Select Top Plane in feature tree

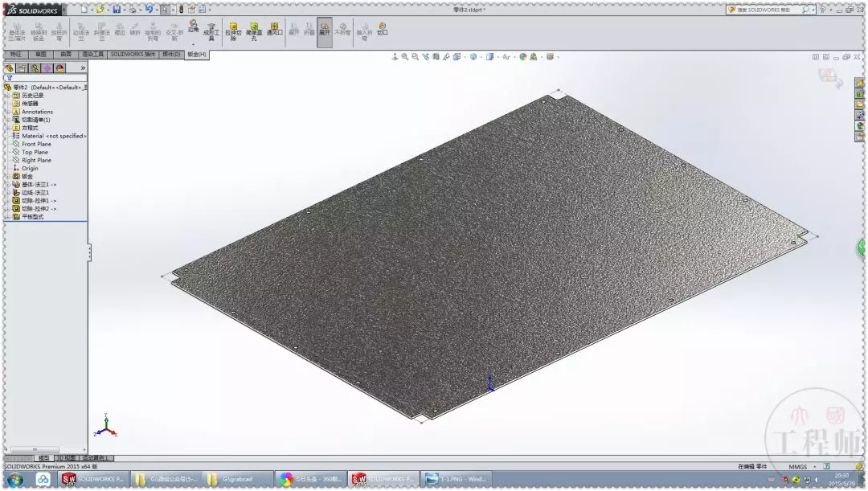point(35,152)
